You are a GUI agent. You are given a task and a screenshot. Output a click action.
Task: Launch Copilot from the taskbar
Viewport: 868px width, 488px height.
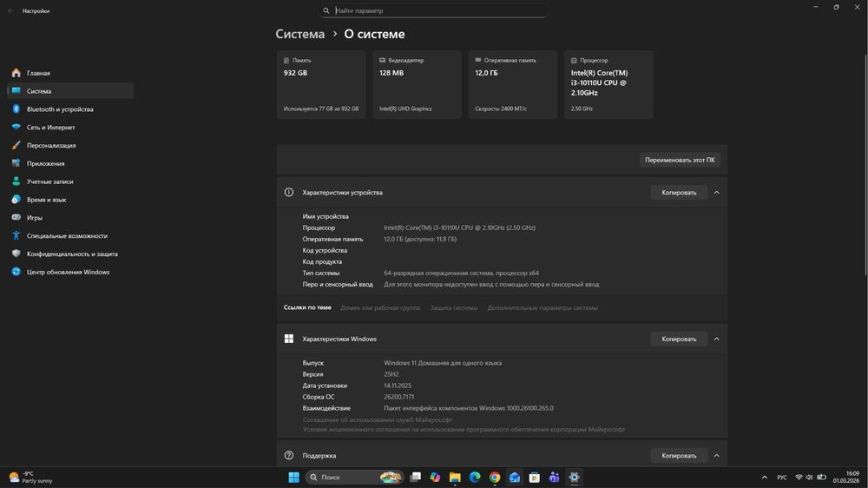435,478
